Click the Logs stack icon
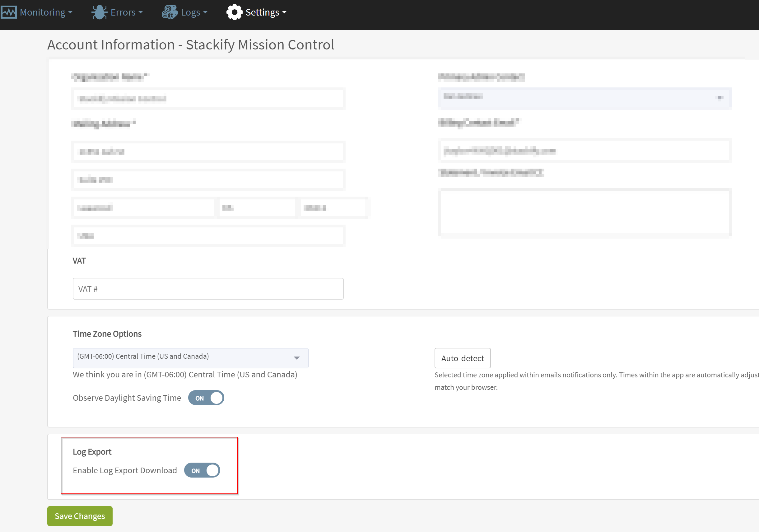This screenshot has width=759, height=532. (170, 12)
